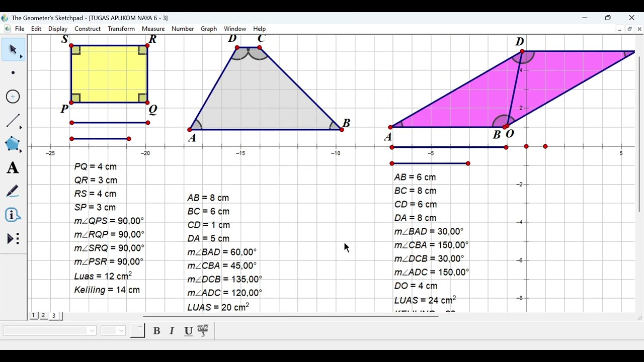Select the Selection Arrow tool
This screenshot has height=362, width=644.
click(x=13, y=50)
